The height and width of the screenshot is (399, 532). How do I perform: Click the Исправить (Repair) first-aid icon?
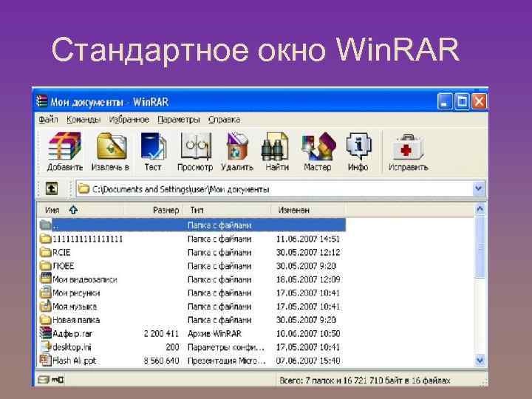click(x=408, y=146)
